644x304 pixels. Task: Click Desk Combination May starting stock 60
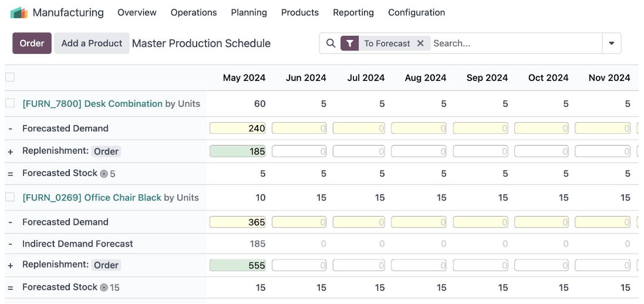tap(259, 103)
